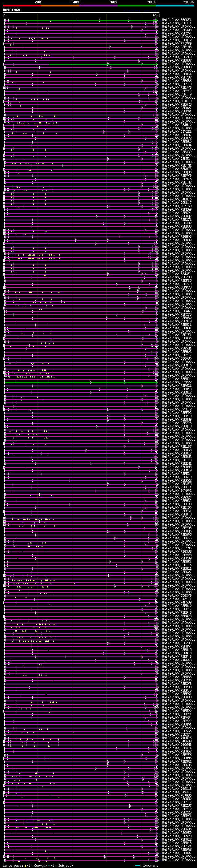Select the UniRef100_B8NQZ3 entry

click(176, 169)
